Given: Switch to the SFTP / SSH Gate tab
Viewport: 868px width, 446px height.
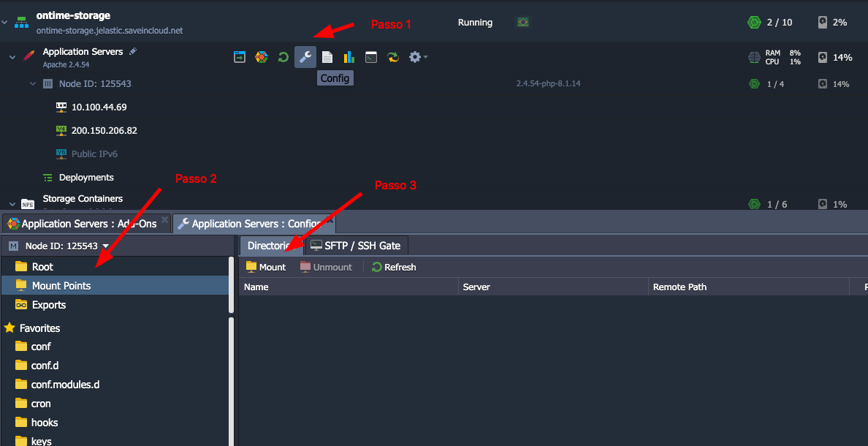Looking at the screenshot, I should click(355, 246).
